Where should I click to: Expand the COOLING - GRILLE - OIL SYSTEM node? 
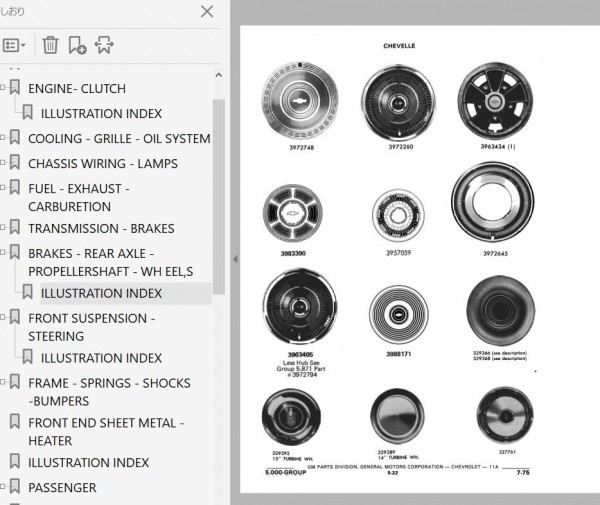[3, 138]
